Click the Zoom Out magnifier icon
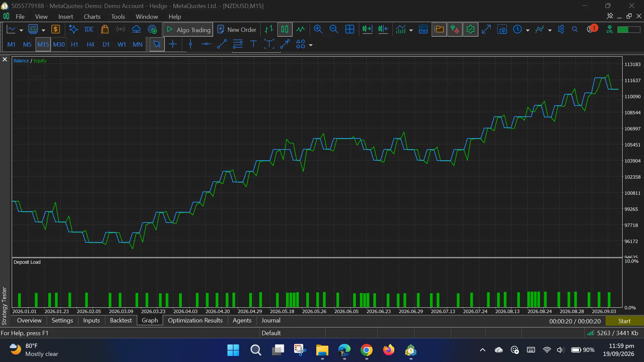Image resolution: width=644 pixels, height=362 pixels. tap(334, 29)
